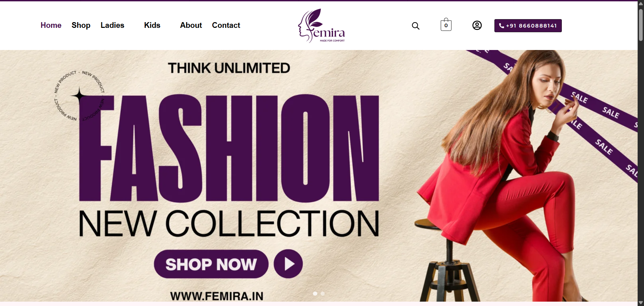Select the first slider dot

[x=315, y=294]
